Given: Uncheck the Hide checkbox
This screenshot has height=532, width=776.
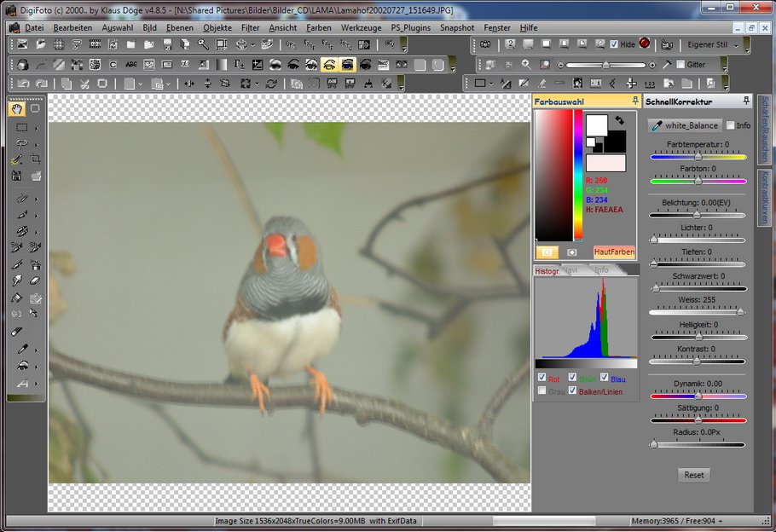Looking at the screenshot, I should 614,44.
